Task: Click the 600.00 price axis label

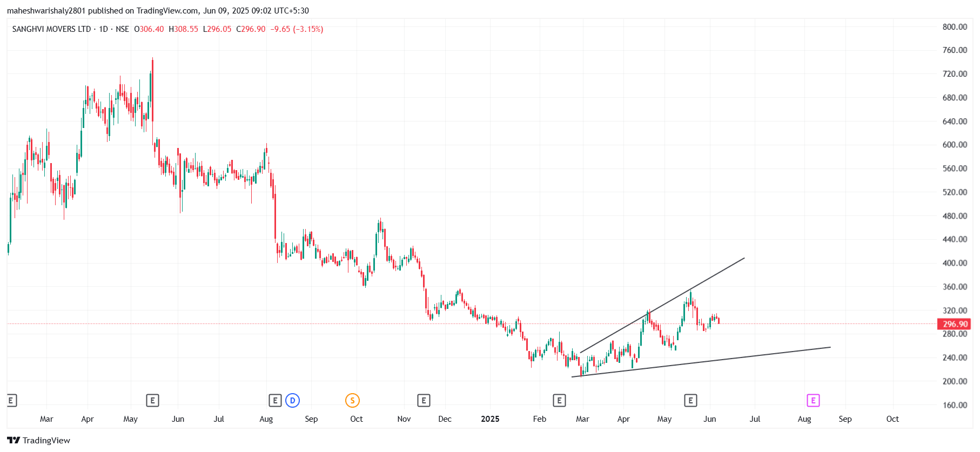Action: tap(955, 145)
